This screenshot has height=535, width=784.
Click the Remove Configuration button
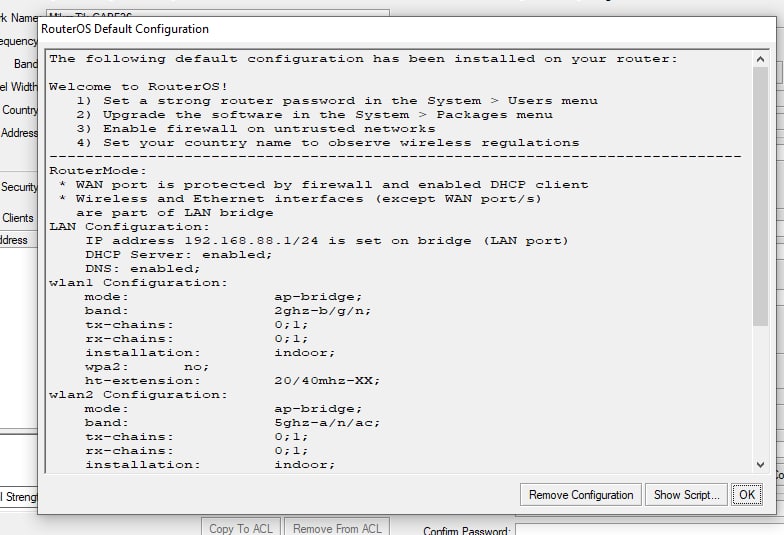coord(580,494)
